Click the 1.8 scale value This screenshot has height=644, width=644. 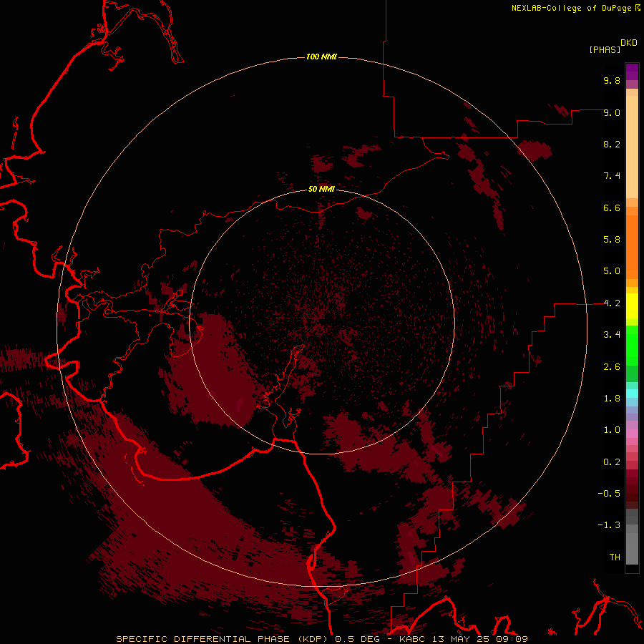point(612,399)
